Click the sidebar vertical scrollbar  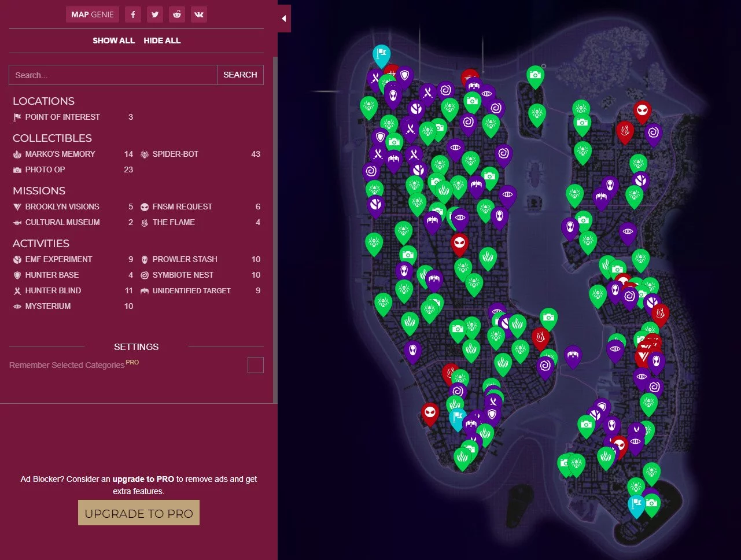click(275, 231)
